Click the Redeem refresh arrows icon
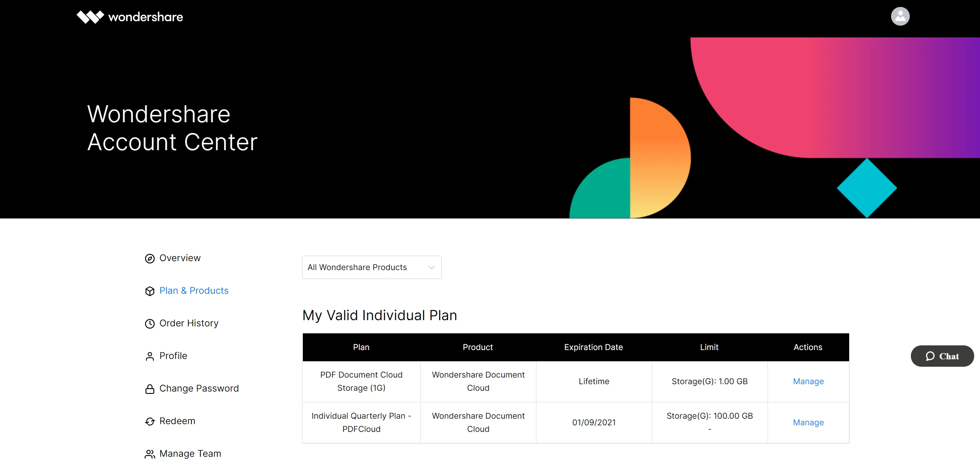Screen dimensions: 980x468 [150, 421]
